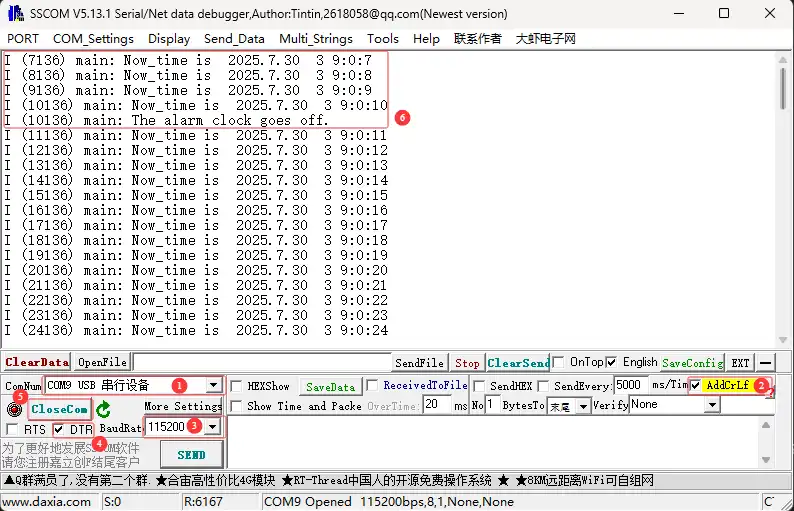This screenshot has width=794, height=511.
Task: Expand the ComNum port dropdown
Action: pyautogui.click(x=213, y=385)
